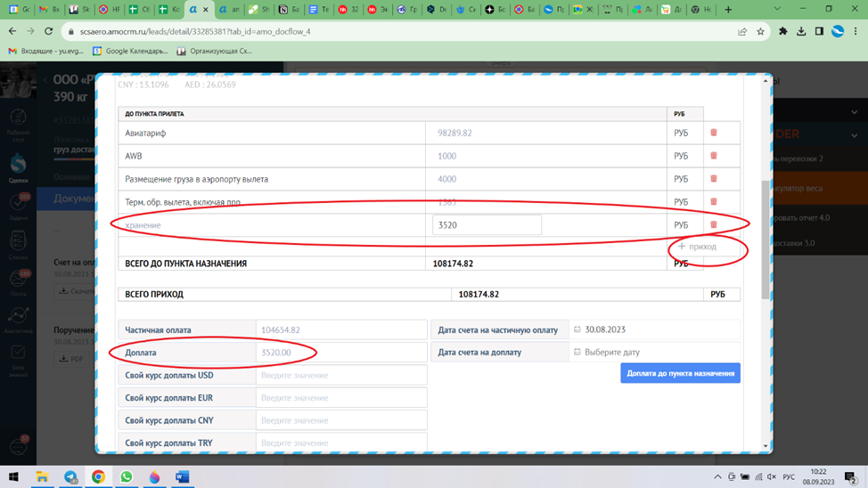The height and width of the screenshot is (488, 868).
Task: Click the Доплата amount field
Action: pyautogui.click(x=340, y=353)
